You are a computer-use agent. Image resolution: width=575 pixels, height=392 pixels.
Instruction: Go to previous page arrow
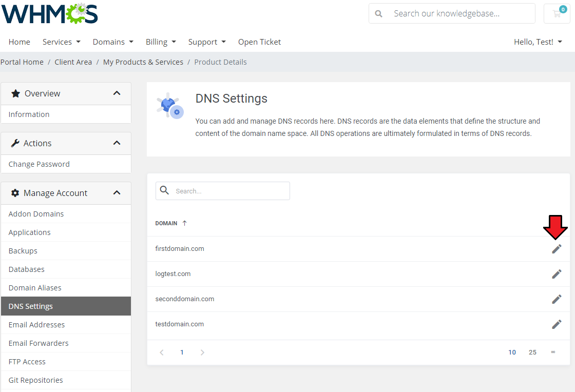pos(161,352)
